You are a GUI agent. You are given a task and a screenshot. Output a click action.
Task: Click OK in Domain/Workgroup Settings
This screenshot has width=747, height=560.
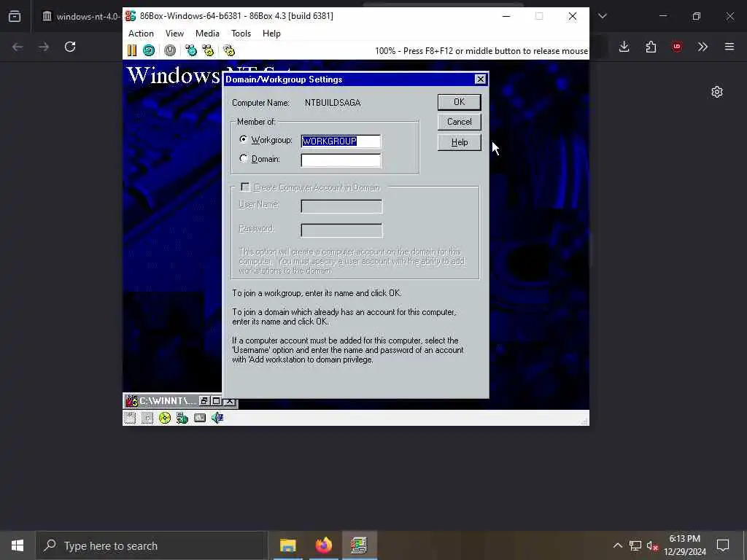pos(460,102)
